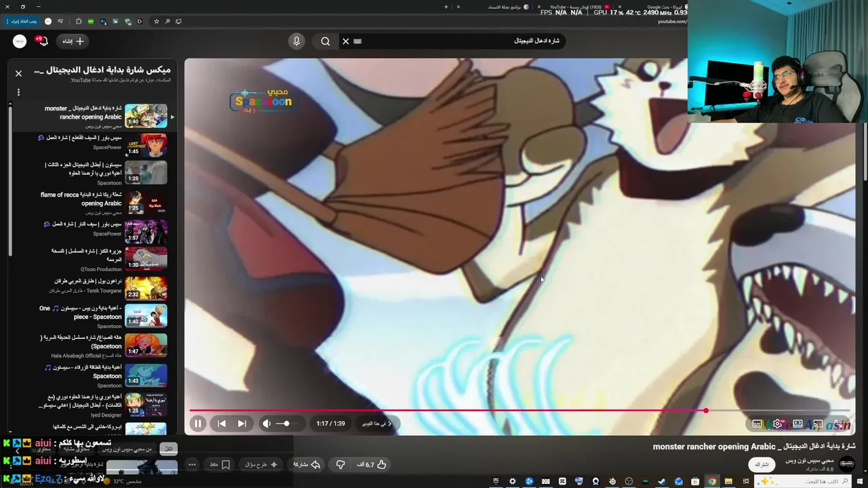
Task: Click the Subscribe button
Action: click(762, 464)
